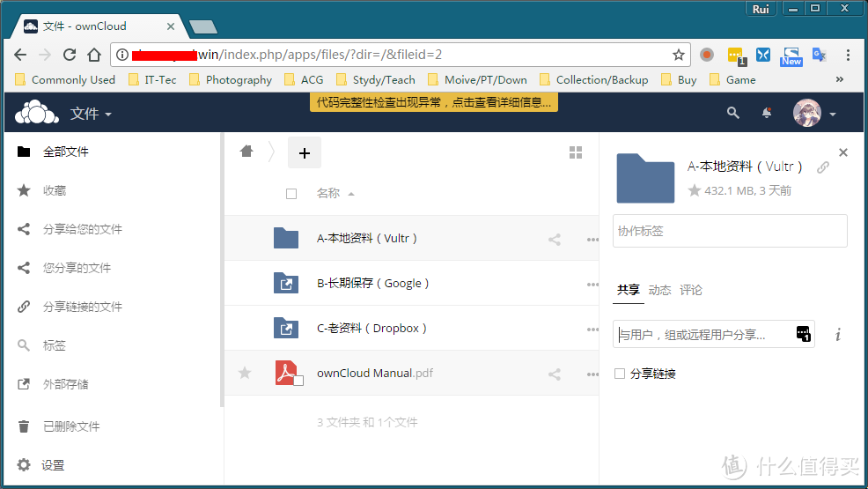Click extension icon inside share field
The image size is (868, 489).
pyautogui.click(x=803, y=334)
